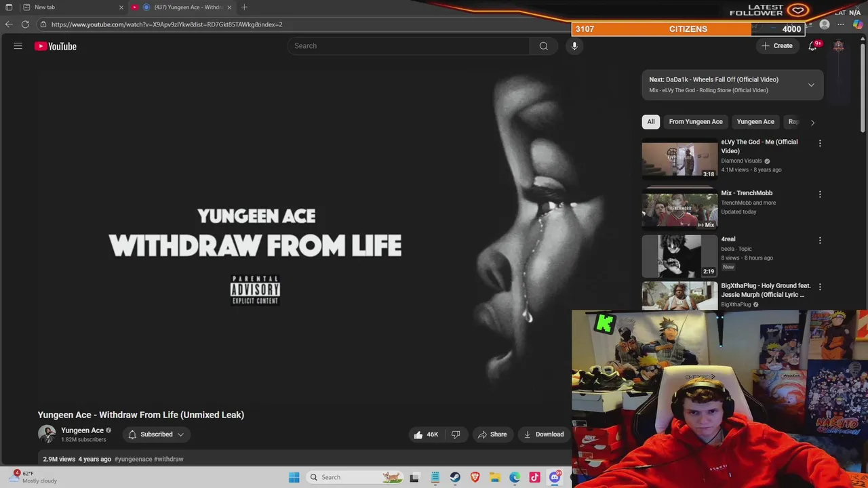Toggle the Subscribed notification button
Screen dimensions: 868x488
[156, 434]
